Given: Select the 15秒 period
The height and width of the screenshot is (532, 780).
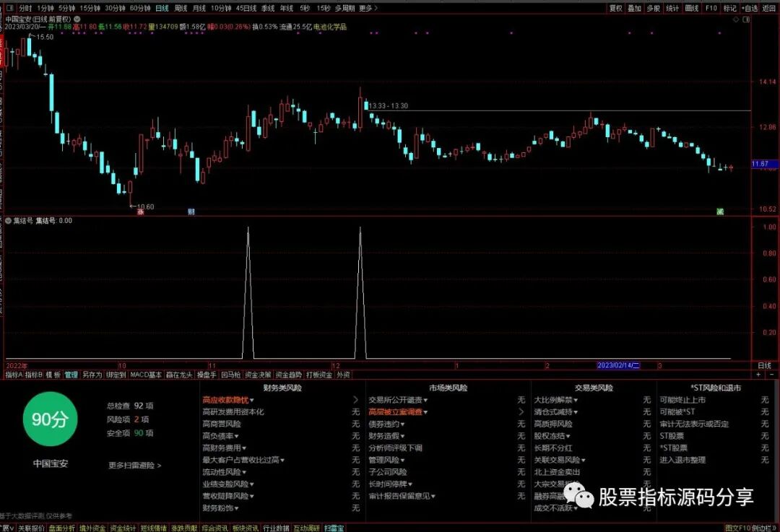Looking at the screenshot, I should point(324,9).
